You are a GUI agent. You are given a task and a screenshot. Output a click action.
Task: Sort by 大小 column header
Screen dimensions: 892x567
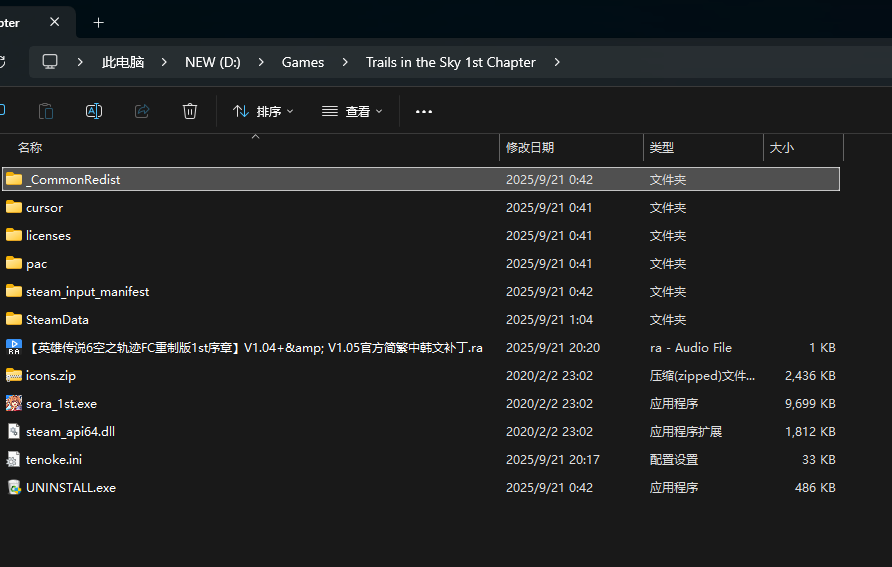pos(782,148)
